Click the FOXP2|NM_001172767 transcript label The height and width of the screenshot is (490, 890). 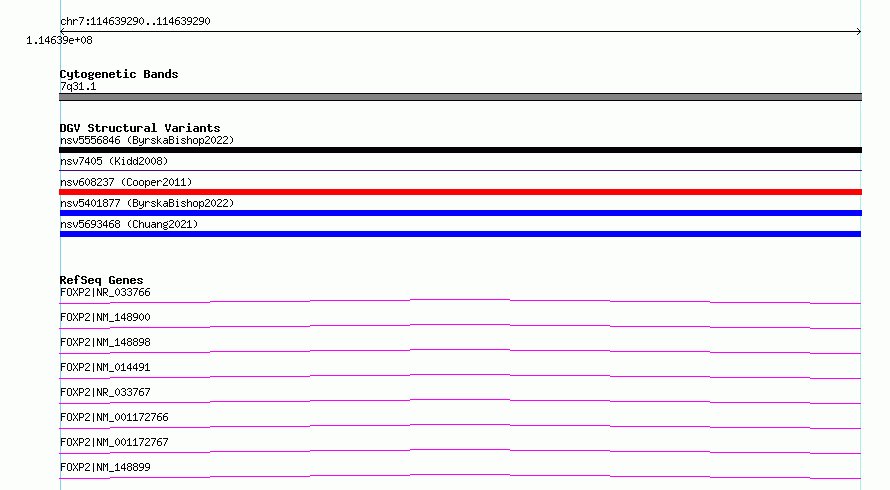click(114, 442)
